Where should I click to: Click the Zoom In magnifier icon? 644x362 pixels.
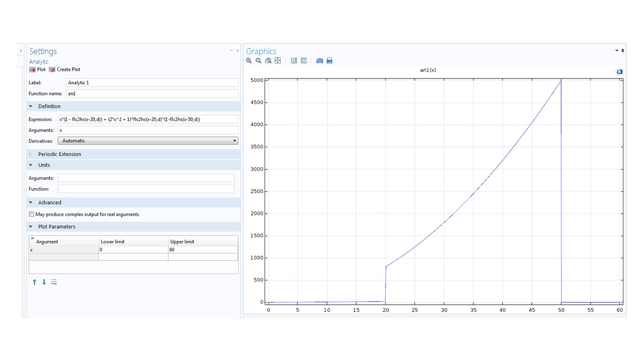(249, 61)
